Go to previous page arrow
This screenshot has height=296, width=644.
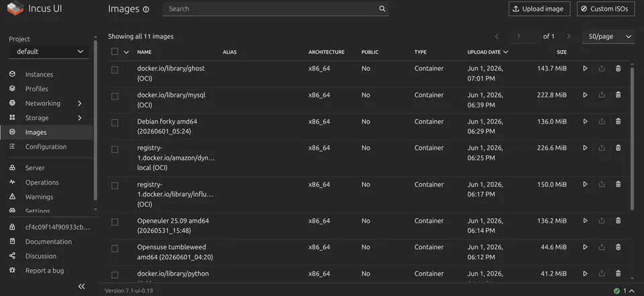click(x=496, y=36)
